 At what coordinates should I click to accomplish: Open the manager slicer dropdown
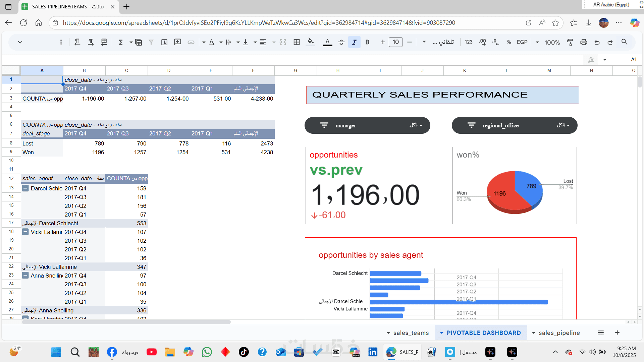416,125
